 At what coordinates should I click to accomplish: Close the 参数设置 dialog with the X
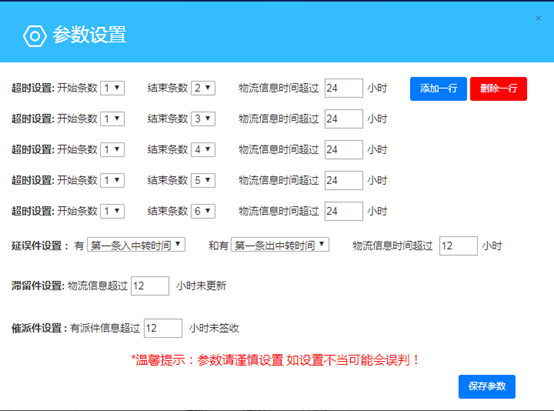pos(538,18)
